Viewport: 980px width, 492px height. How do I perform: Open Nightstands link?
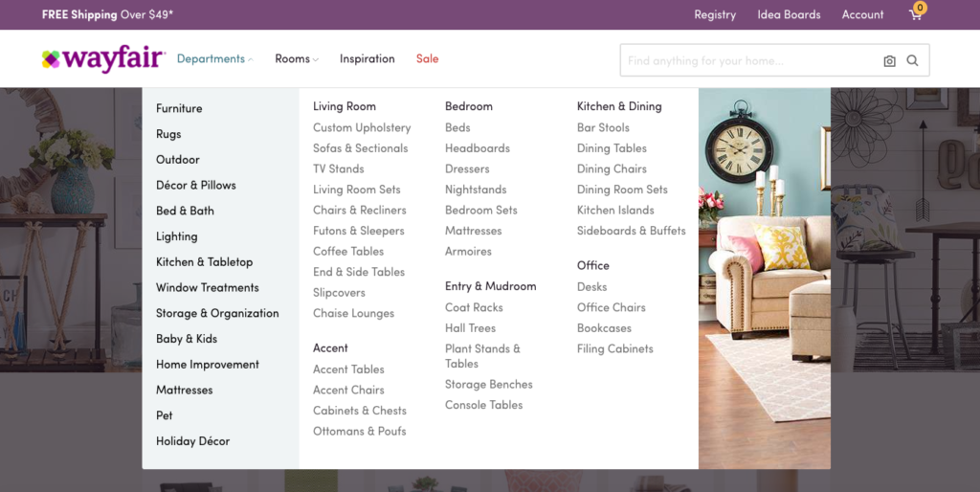tap(477, 190)
